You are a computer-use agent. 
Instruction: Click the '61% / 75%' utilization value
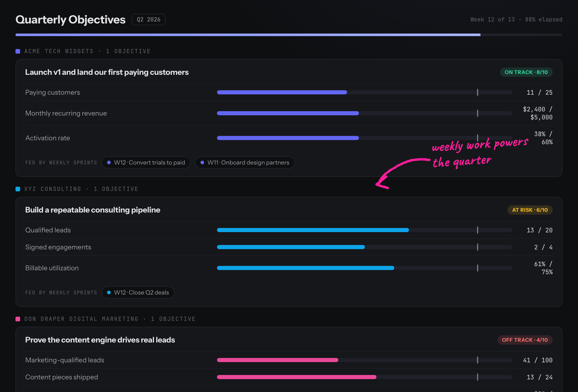click(x=543, y=268)
